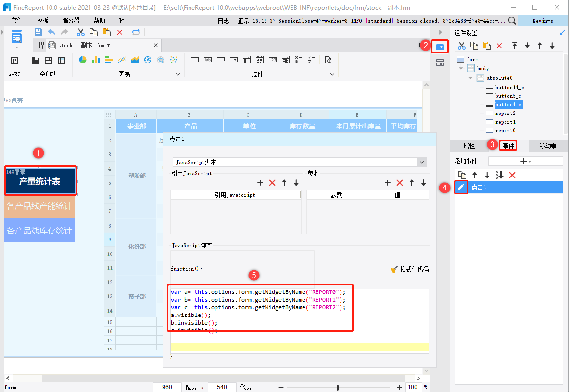Image resolution: width=569 pixels, height=392 pixels.
Task: Click the zoom out minus button
Action: point(281,387)
